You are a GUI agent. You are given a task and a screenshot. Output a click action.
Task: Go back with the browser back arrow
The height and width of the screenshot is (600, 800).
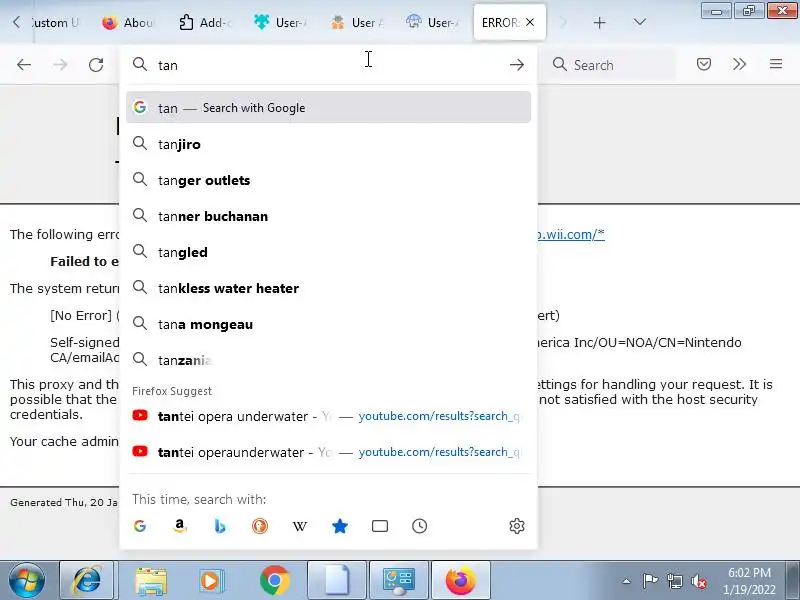(x=23, y=65)
